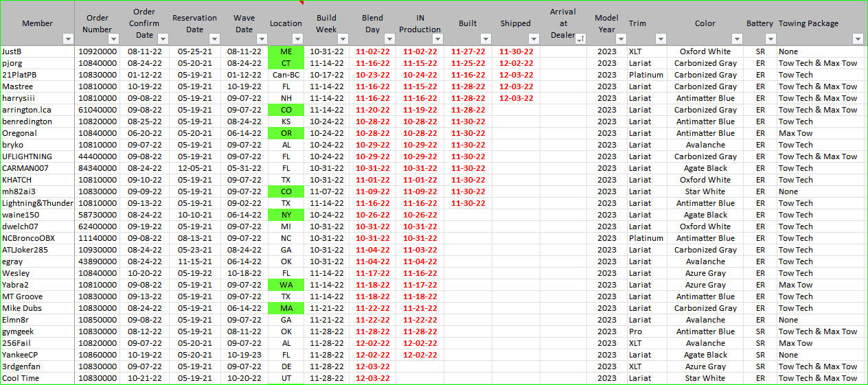Open the Blend Day filter dropdown
The height and width of the screenshot is (385, 868).
(x=391, y=39)
